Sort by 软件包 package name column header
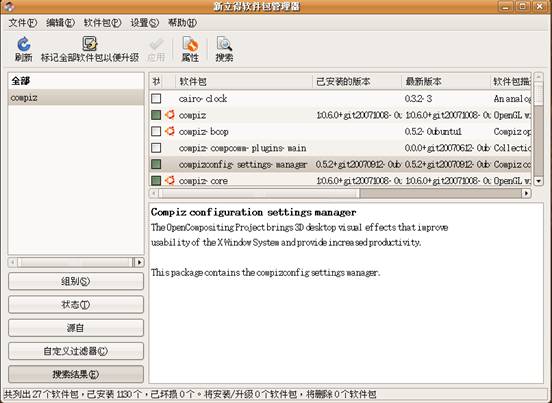 pos(244,82)
